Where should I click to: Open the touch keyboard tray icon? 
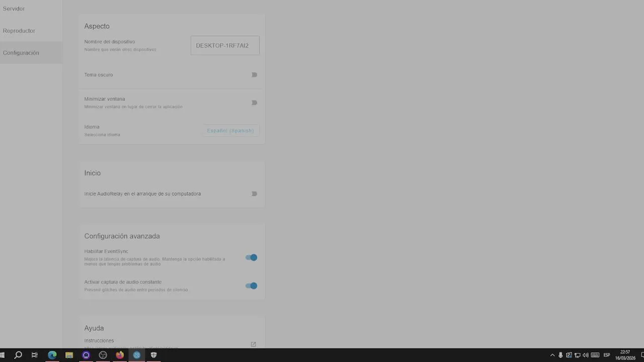[595, 355]
